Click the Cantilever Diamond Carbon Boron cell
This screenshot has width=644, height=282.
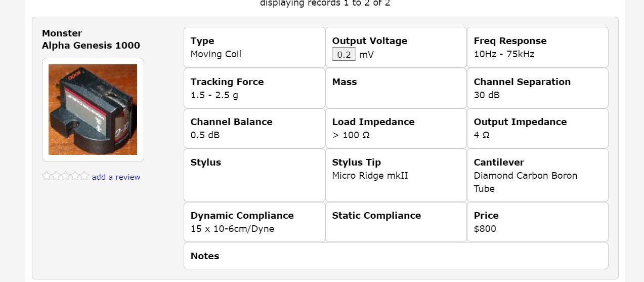tap(537, 175)
